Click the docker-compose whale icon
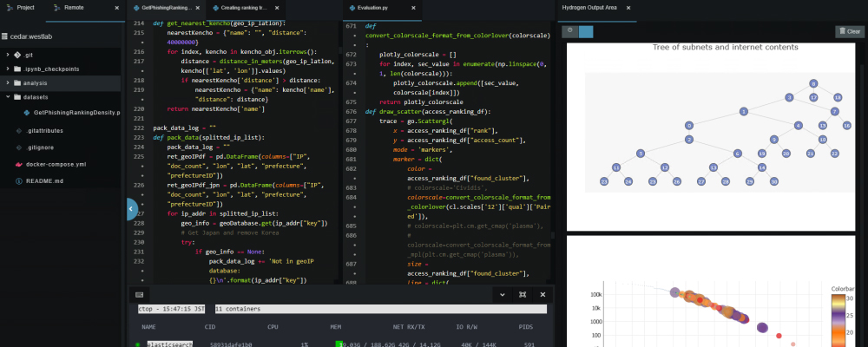The image size is (868, 347). coord(18,164)
